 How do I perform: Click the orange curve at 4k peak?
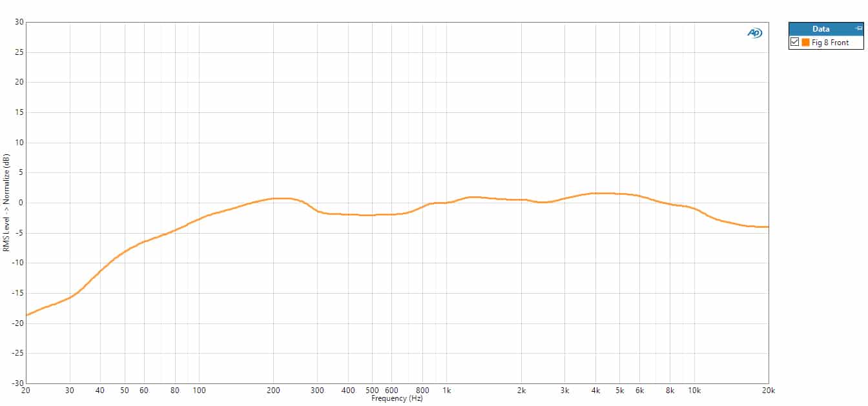[x=595, y=193]
